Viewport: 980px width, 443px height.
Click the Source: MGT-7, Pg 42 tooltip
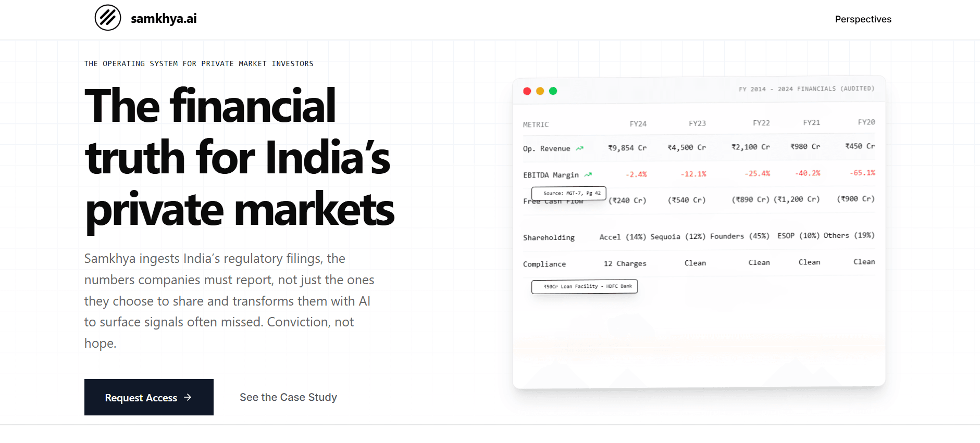coord(569,193)
